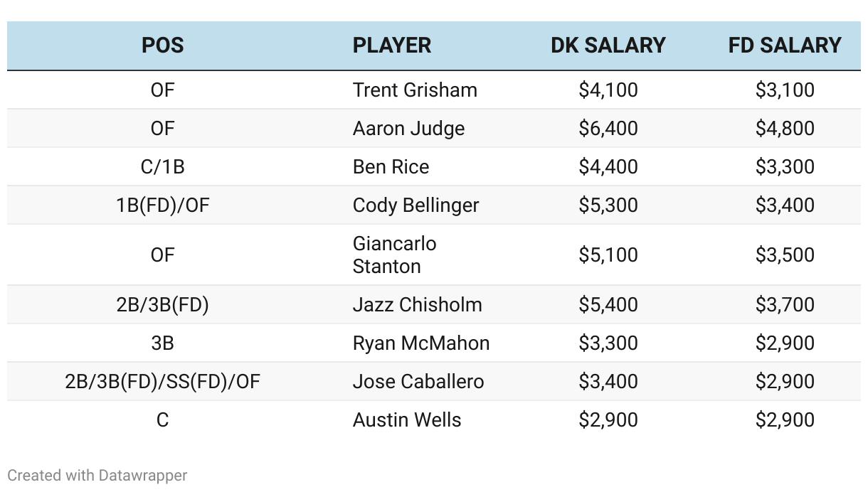Open the Created with Datawrapper link
The image size is (868, 492).
coord(97,475)
